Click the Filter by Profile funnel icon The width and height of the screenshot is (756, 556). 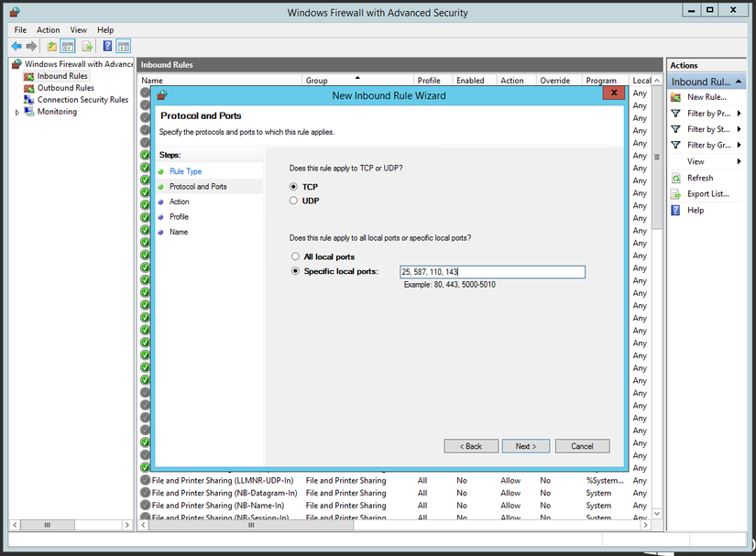[x=676, y=114]
